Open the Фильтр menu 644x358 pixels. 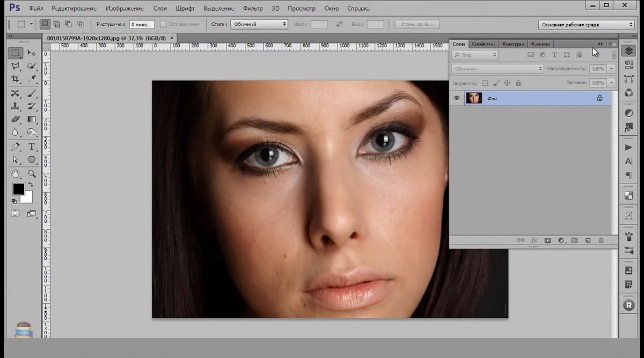tap(253, 9)
